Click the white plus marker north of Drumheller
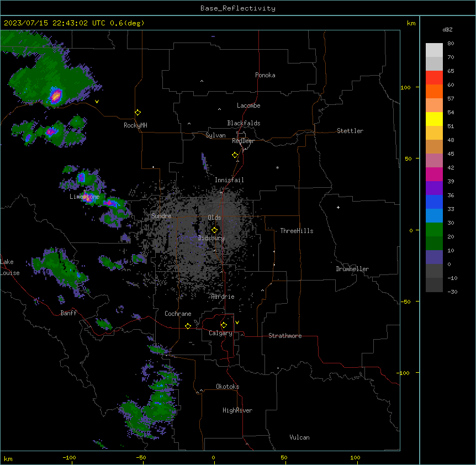The width and height of the screenshot is (476, 465). click(x=338, y=207)
